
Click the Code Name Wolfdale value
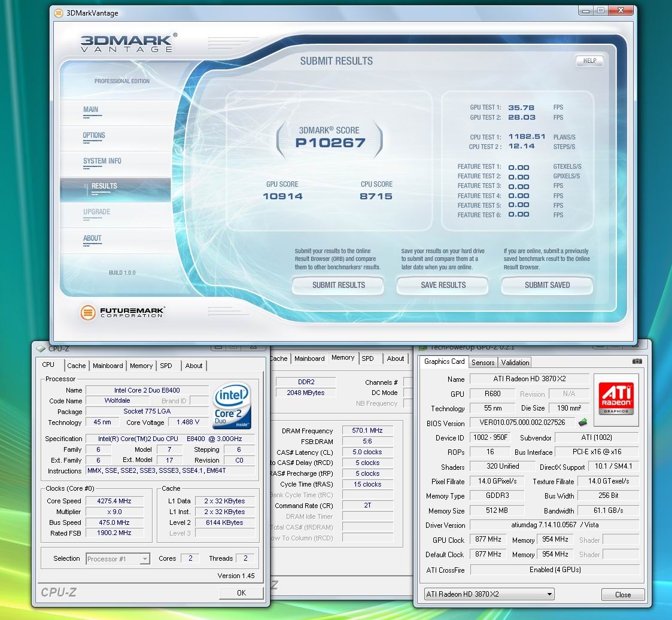pos(117,400)
